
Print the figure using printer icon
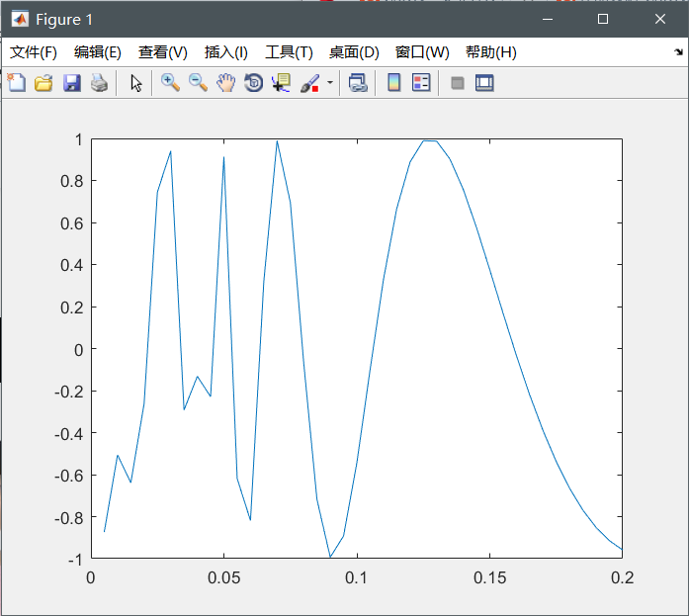(x=99, y=83)
